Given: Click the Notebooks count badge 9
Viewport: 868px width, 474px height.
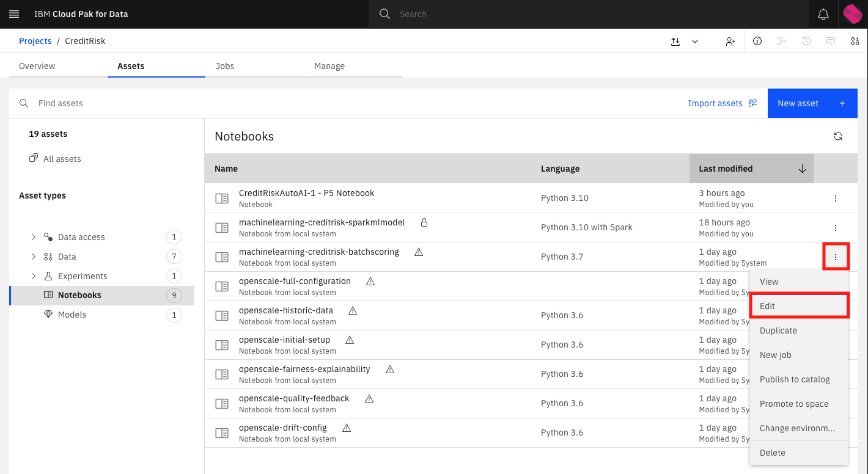Looking at the screenshot, I should [x=174, y=296].
